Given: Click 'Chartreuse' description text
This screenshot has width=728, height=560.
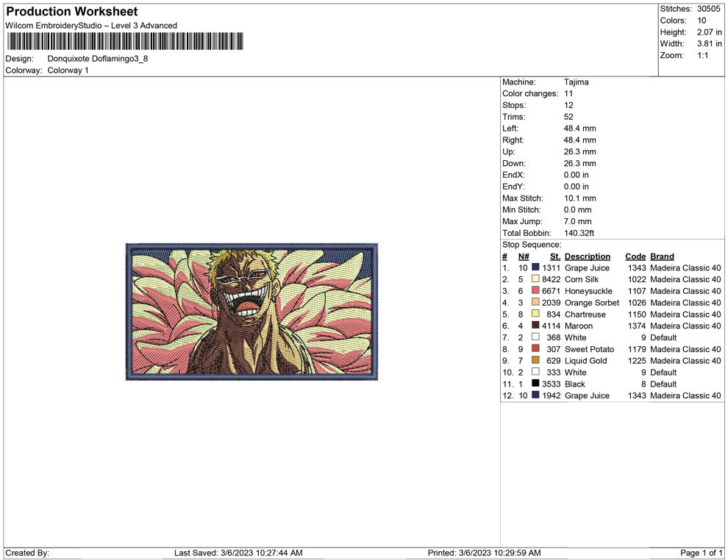Looking at the screenshot, I should coord(585,314).
